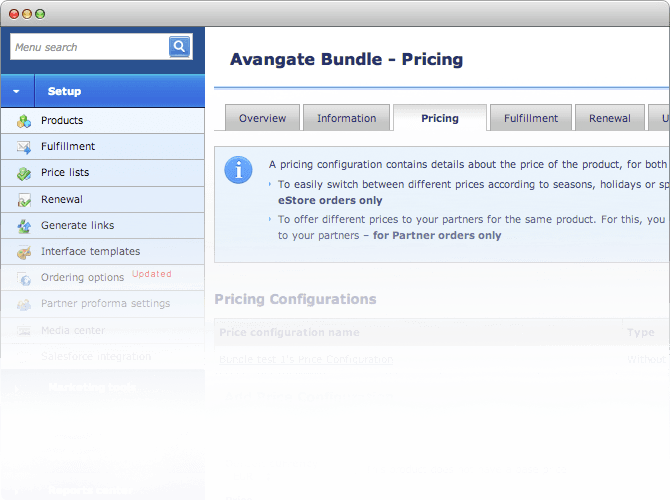Click the blue info icon
The height and width of the screenshot is (500, 670).
238,170
